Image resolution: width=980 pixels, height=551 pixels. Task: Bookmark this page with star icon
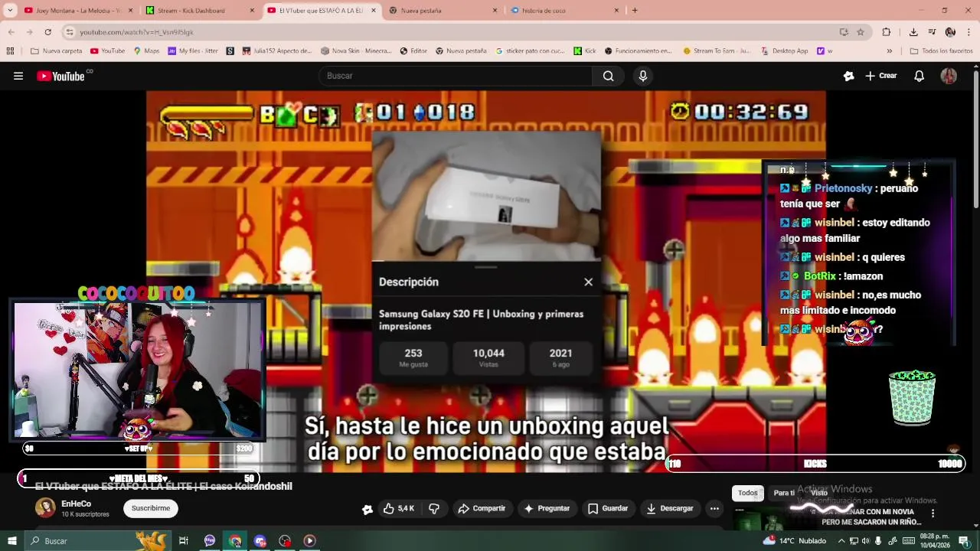point(861,32)
